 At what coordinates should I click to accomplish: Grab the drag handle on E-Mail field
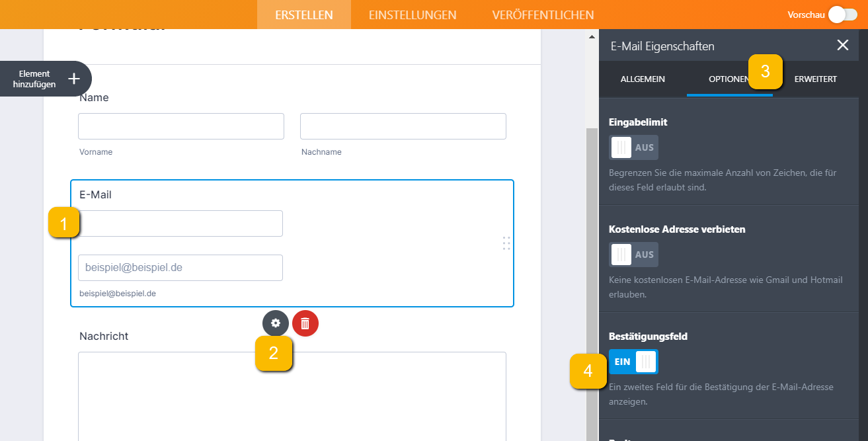tap(506, 243)
